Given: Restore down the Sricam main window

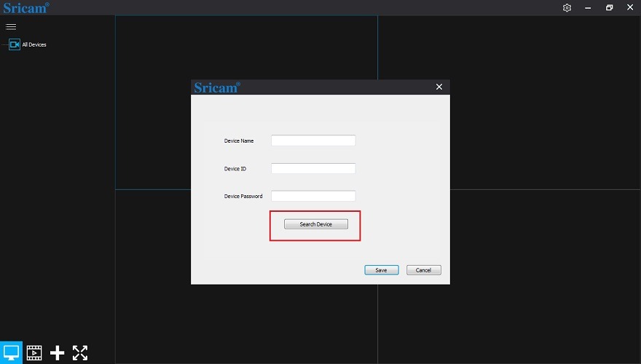Looking at the screenshot, I should 609,8.
